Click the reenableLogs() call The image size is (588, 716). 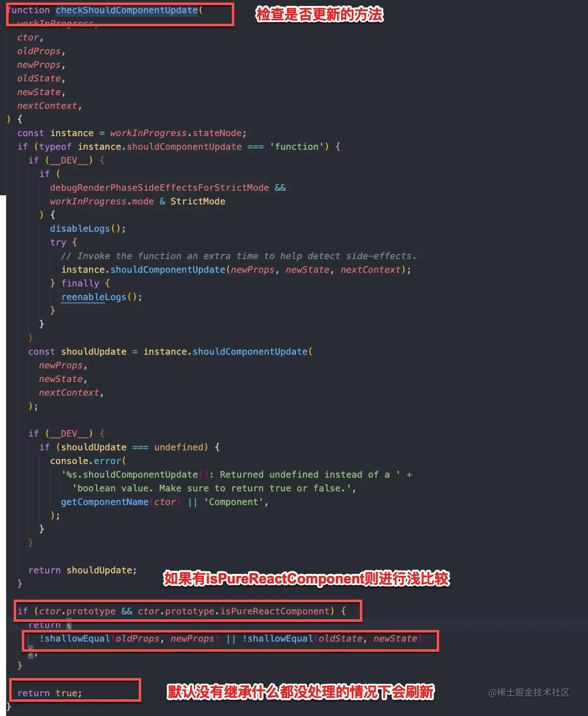tap(101, 297)
